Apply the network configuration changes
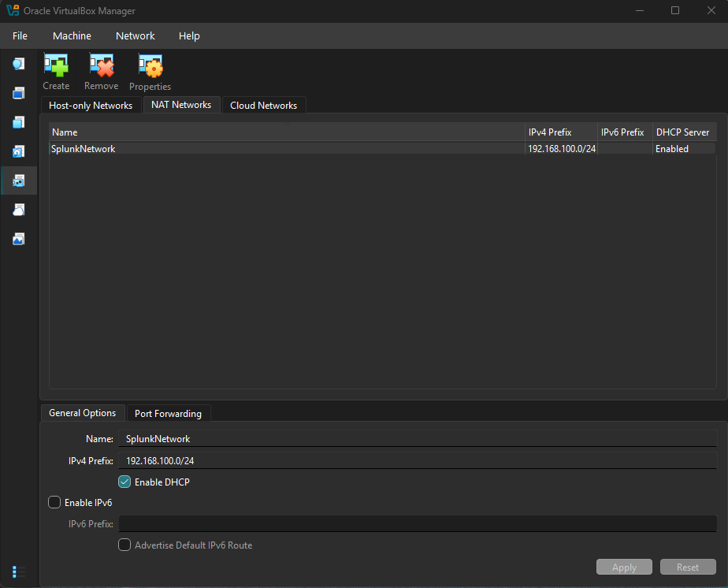 click(x=624, y=567)
